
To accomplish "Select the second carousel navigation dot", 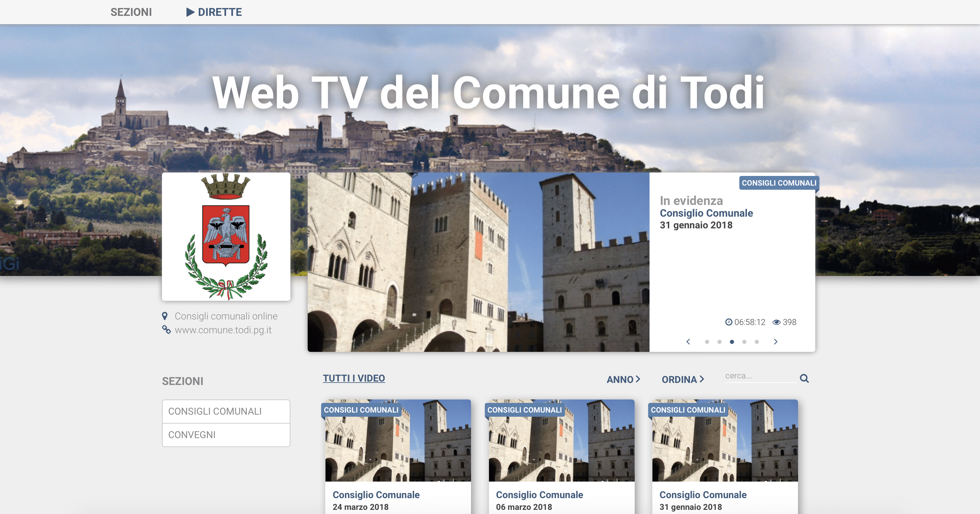I will (719, 342).
